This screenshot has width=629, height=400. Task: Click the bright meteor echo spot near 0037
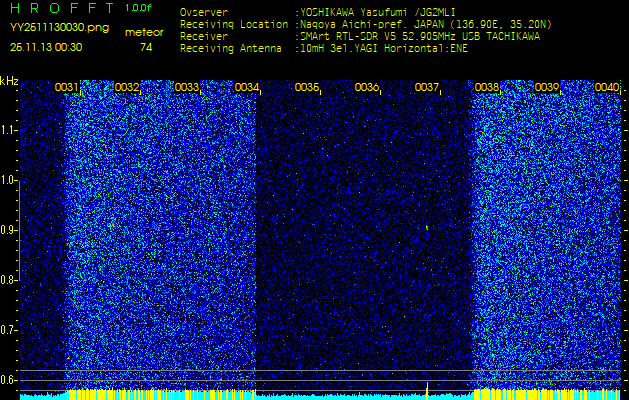click(x=427, y=228)
